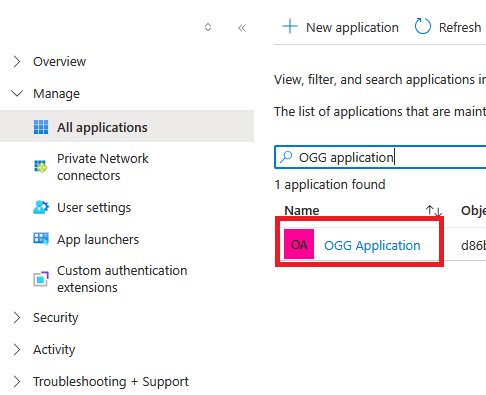Click the plus icon for New application
The width and height of the screenshot is (486, 395).
(290, 27)
